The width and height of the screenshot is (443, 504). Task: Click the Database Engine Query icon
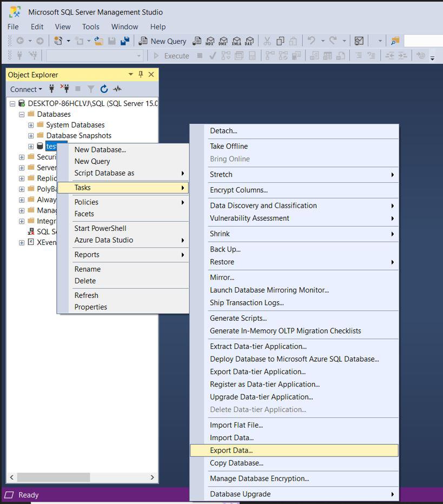pyautogui.click(x=197, y=41)
